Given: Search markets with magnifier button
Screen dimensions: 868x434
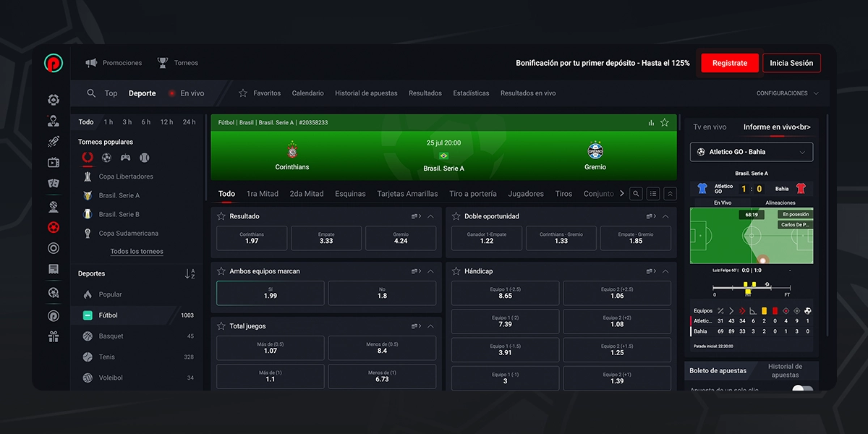Looking at the screenshot, I should (x=636, y=194).
